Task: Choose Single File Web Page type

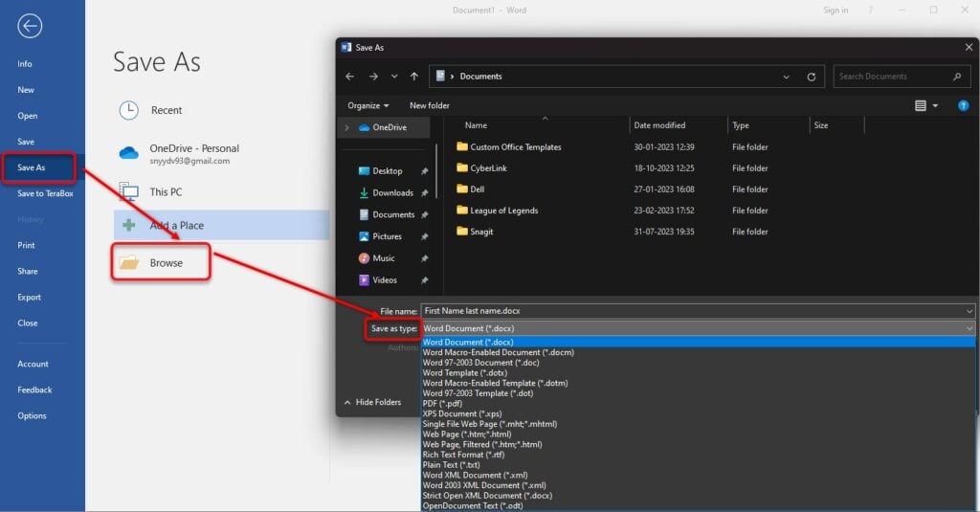Action: [x=489, y=424]
